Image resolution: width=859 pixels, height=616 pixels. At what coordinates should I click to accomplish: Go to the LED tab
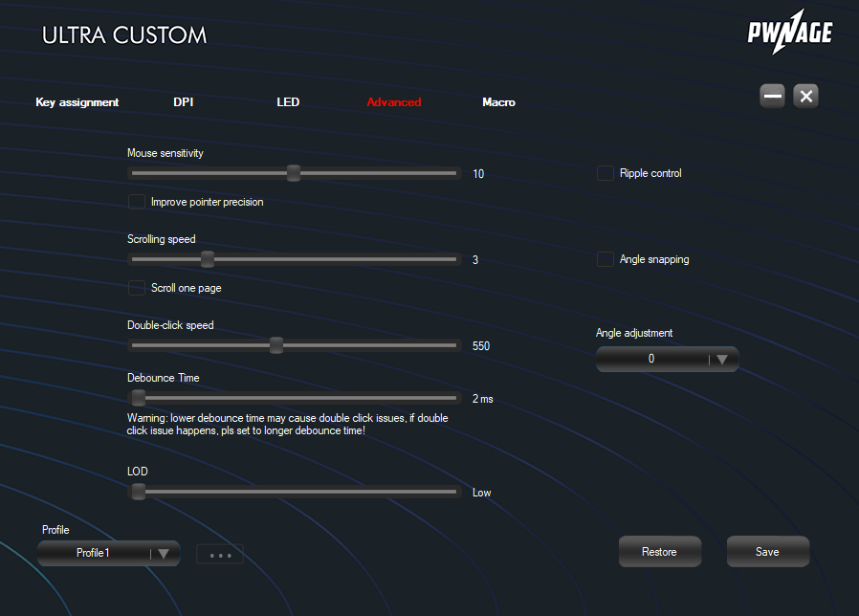[288, 102]
